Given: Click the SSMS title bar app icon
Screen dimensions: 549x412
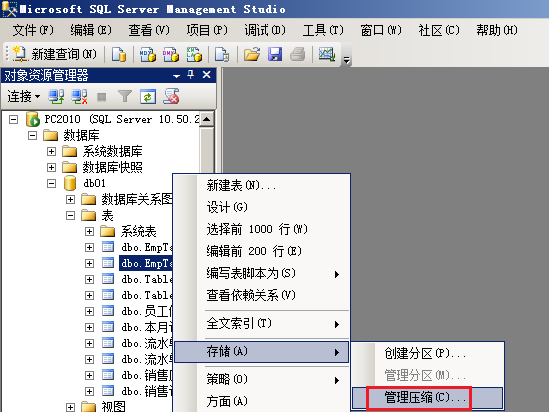Looking at the screenshot, I should tap(9, 9).
